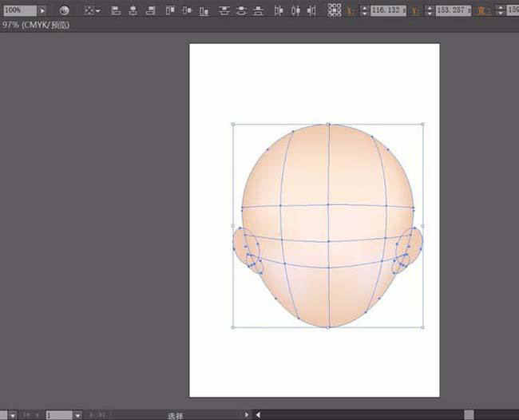This screenshot has height=420, width=519.
Task: Click the horizontal align left icon
Action: (x=115, y=10)
